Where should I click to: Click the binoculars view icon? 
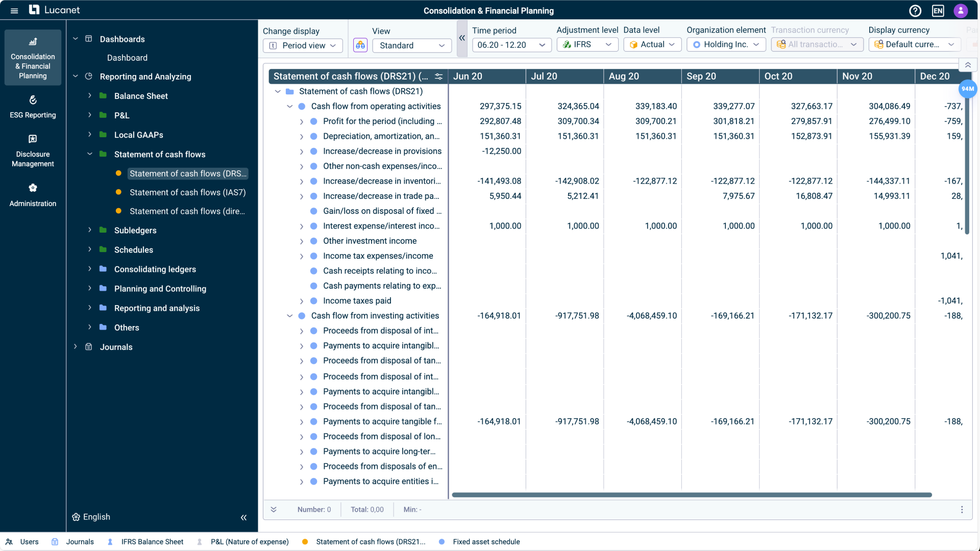[360, 45]
